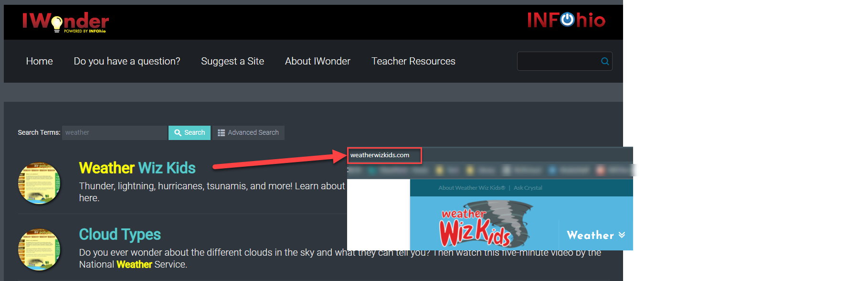The width and height of the screenshot is (868, 281).
Task: Click the Search Terms input field
Action: pyautogui.click(x=115, y=132)
